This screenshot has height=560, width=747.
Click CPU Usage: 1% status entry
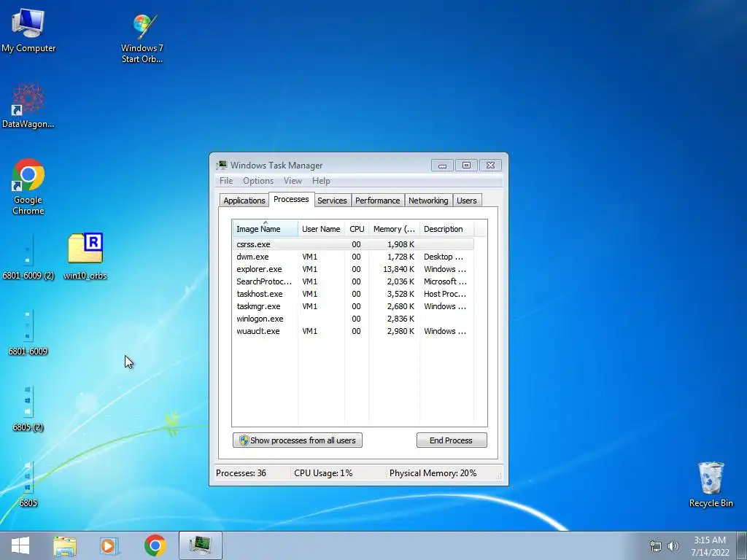click(323, 472)
